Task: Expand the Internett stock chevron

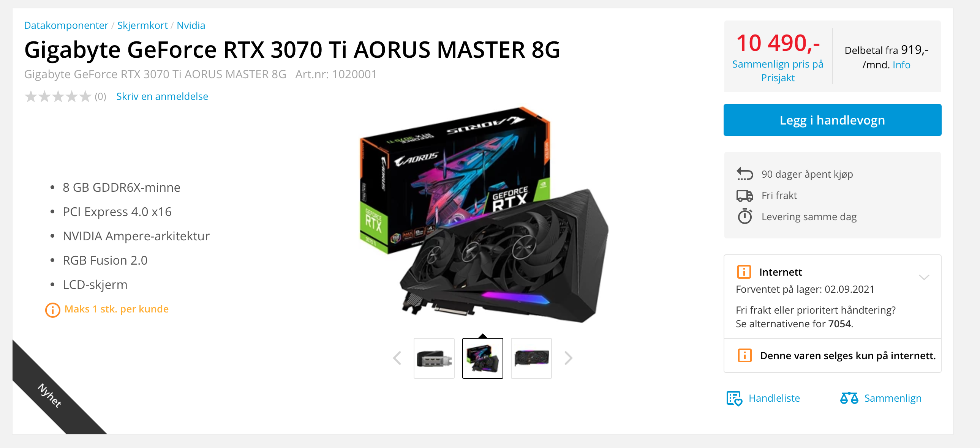Action: click(924, 277)
